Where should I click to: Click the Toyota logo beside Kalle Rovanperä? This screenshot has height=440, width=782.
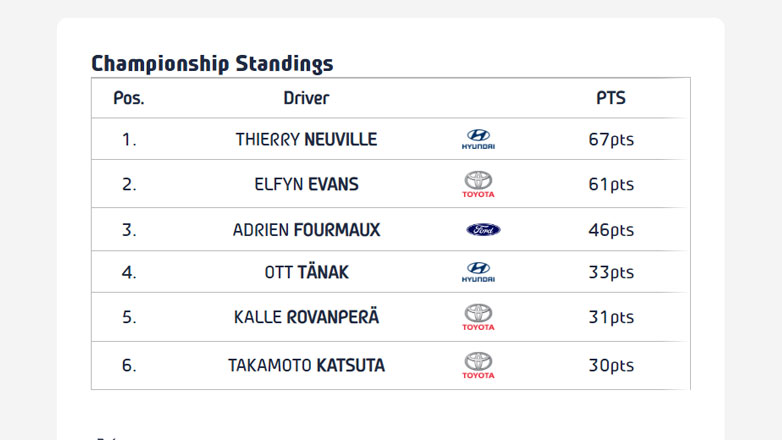(478, 317)
